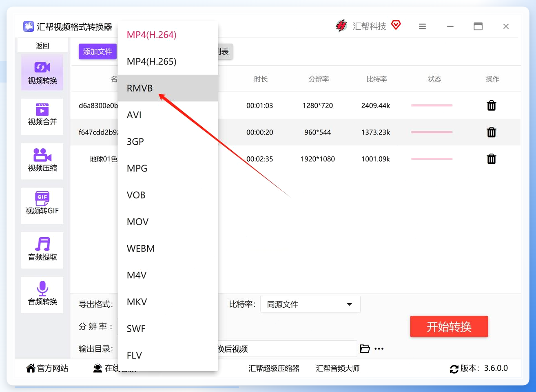The height and width of the screenshot is (392, 536).
Task: Click the red diamond badge beside 汇帮科技
Action: point(396,25)
